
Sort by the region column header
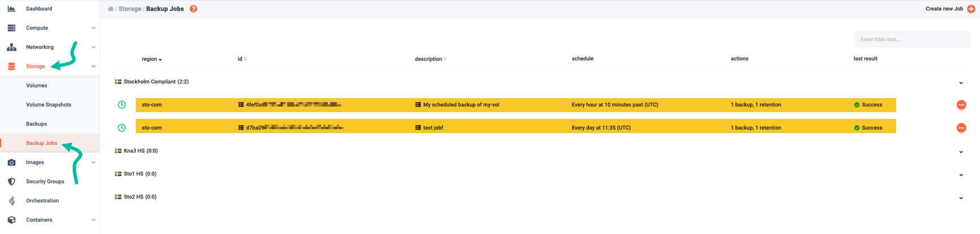[152, 59]
